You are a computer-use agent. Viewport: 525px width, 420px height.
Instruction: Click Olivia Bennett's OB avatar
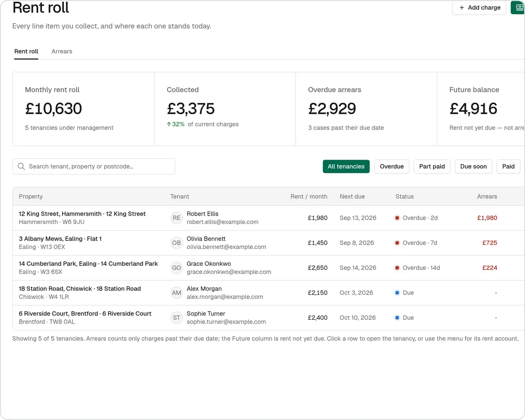coord(176,243)
